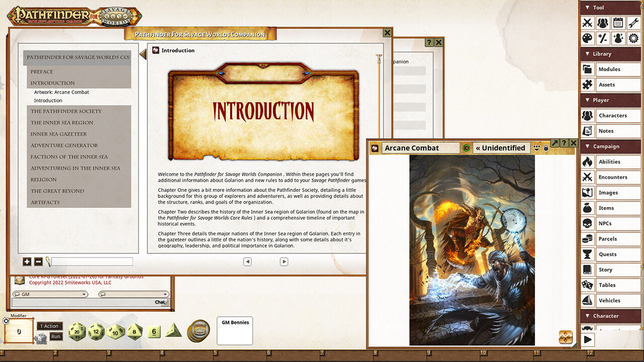The image size is (644, 362).
Task: Open the Options gear tool
Action: point(633,38)
